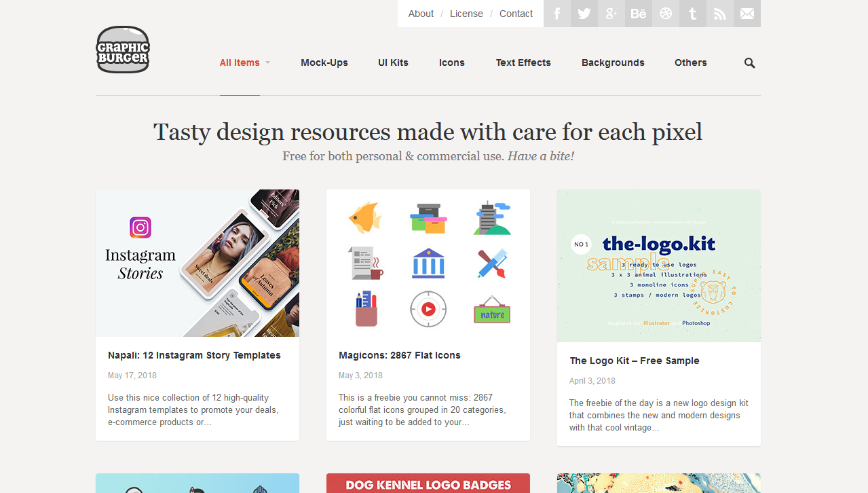Open the Google Plus icon
868x493 pixels.
tap(611, 14)
